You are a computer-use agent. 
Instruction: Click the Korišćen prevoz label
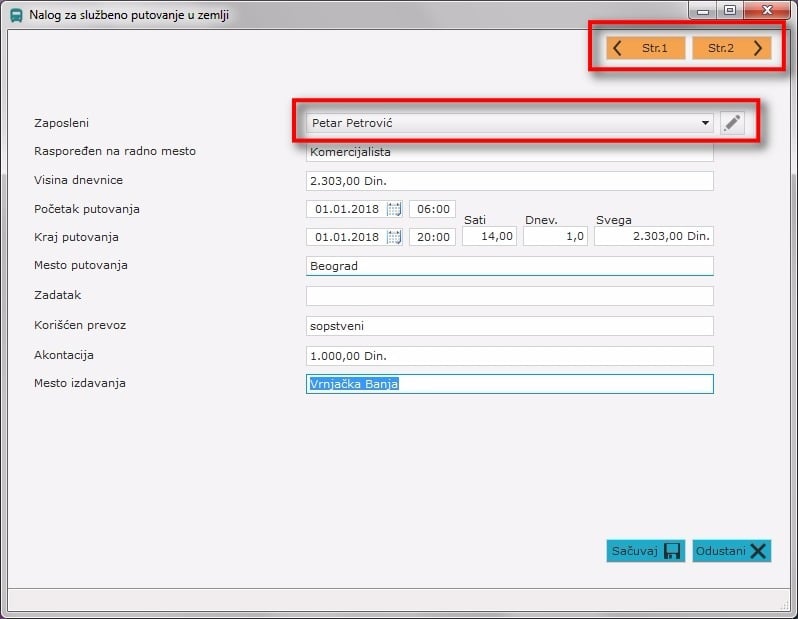pos(80,325)
